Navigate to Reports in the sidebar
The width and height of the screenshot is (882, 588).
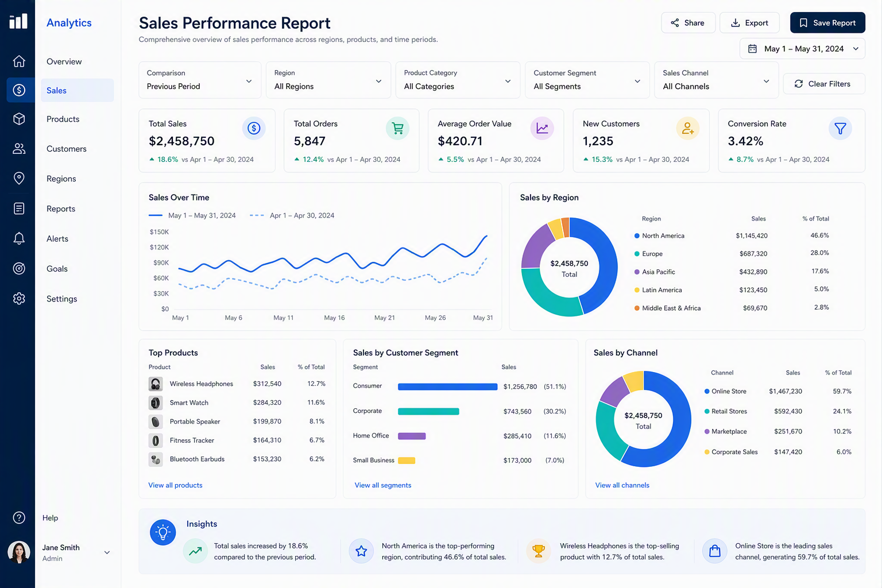point(61,208)
